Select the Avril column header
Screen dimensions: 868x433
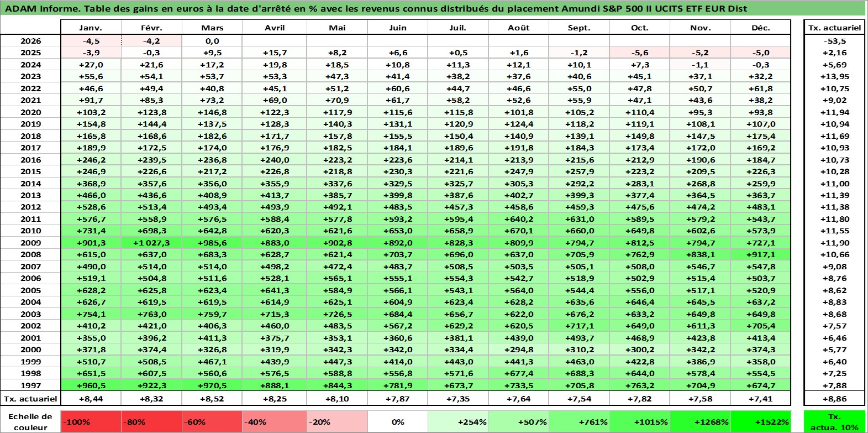point(275,28)
